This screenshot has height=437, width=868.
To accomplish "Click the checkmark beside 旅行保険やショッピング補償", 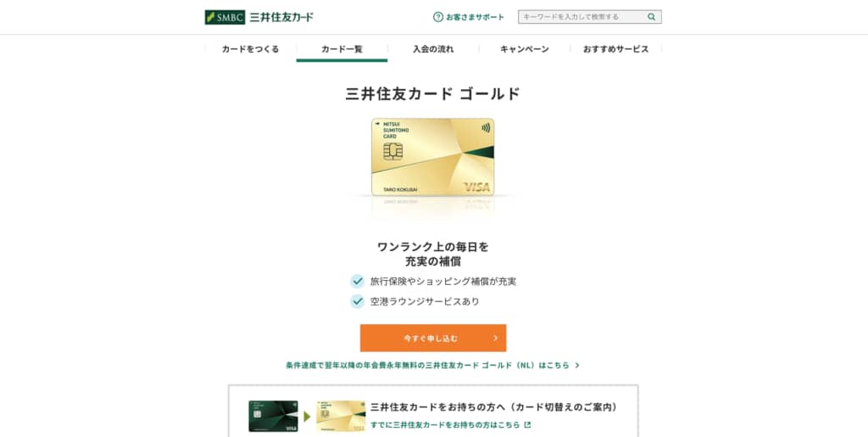I will click(x=358, y=282).
